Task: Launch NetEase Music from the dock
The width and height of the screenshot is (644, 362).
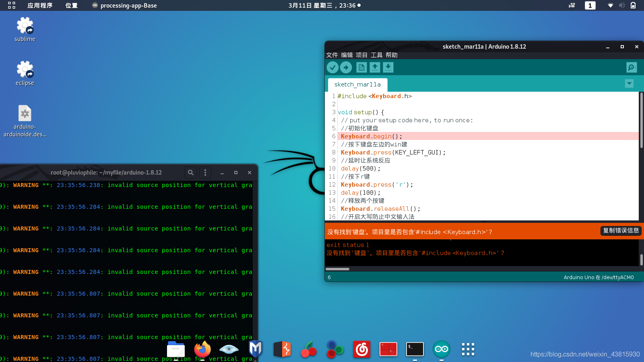Action: click(362, 349)
